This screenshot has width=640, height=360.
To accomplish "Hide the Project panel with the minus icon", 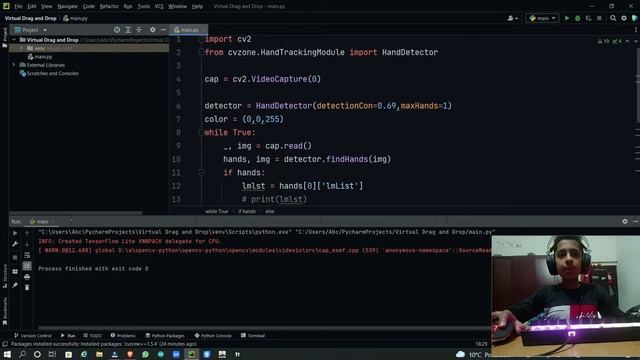I will click(163, 30).
